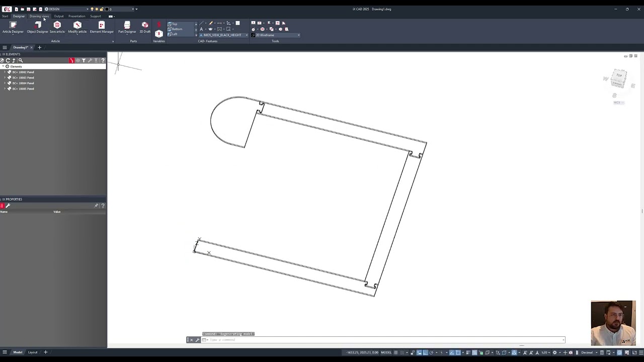Toggle grid display in the status bar
Image resolution: width=644 pixels, height=362 pixels.
395,352
